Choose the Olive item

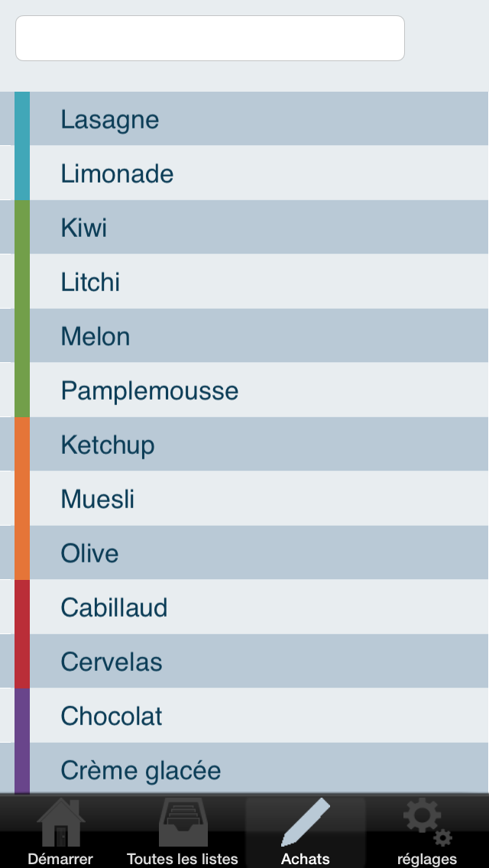pyautogui.click(x=244, y=553)
